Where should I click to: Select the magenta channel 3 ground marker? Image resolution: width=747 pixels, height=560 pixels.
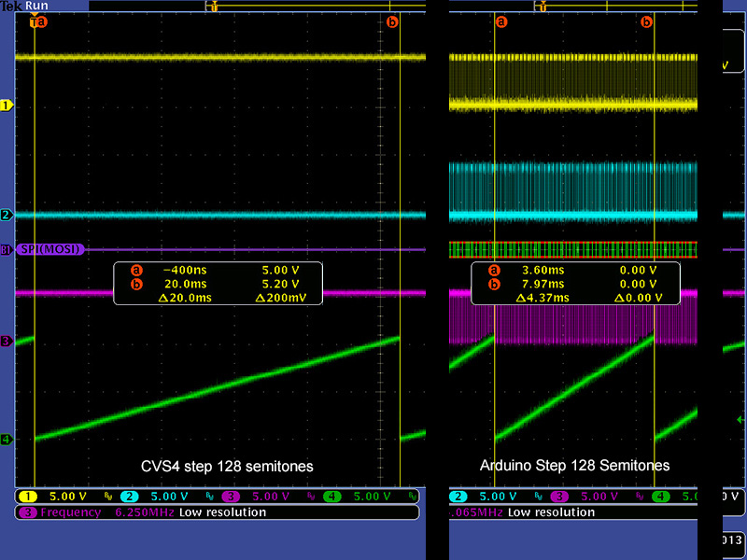pyautogui.click(x=6, y=342)
